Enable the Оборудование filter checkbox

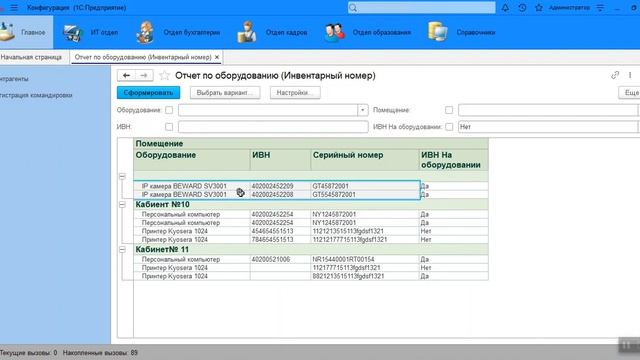pos(169,110)
